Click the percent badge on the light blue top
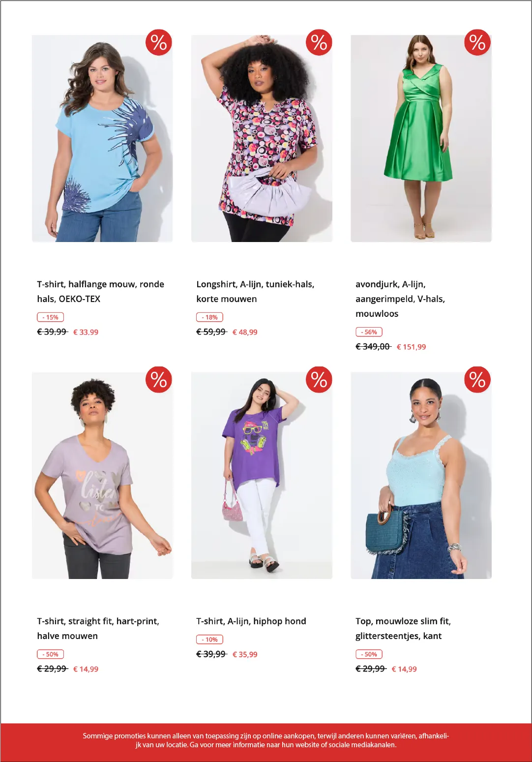532x762 pixels. click(x=477, y=379)
